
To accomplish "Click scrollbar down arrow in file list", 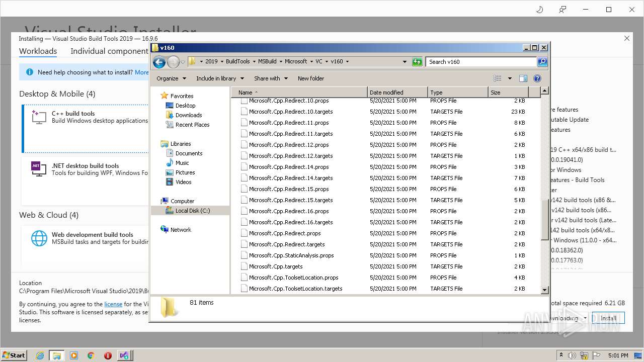I will [x=544, y=290].
